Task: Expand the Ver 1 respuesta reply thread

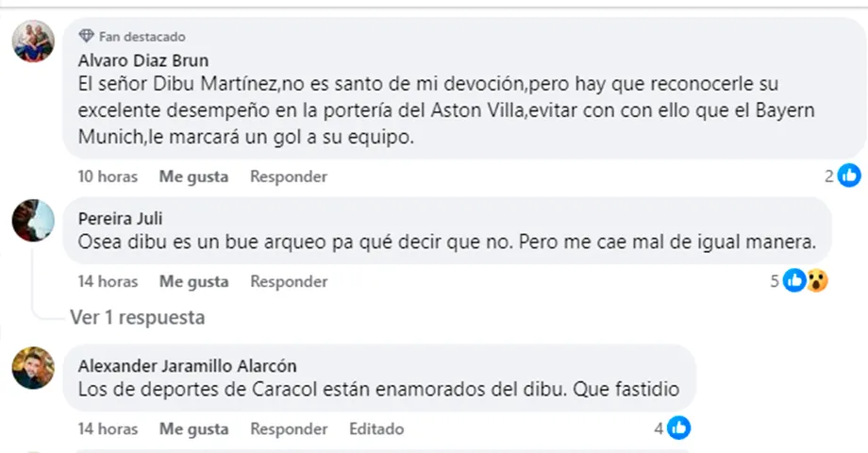Action: (x=137, y=317)
